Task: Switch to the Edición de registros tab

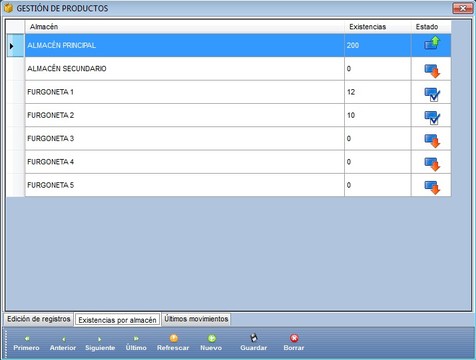Action: click(x=39, y=319)
